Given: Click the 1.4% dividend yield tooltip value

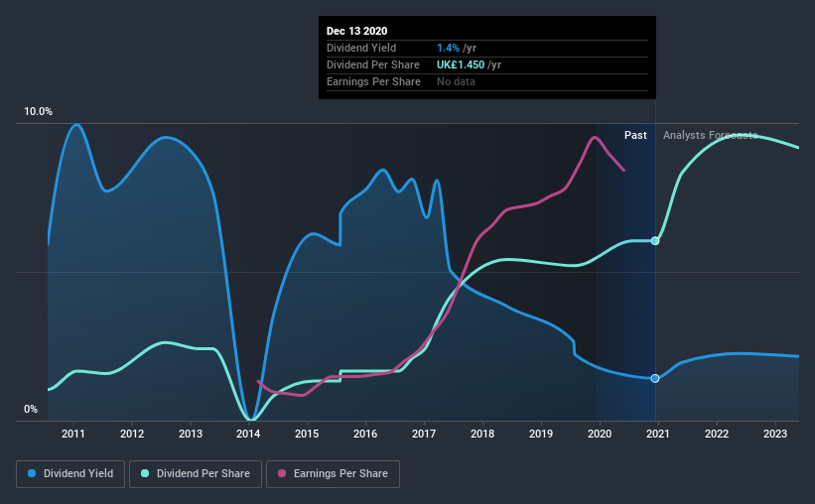Looking at the screenshot, I should tap(448, 48).
